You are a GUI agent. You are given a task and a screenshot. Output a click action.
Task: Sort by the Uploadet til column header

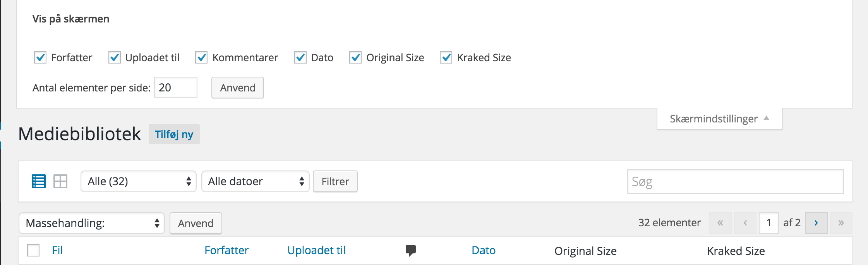[316, 250]
